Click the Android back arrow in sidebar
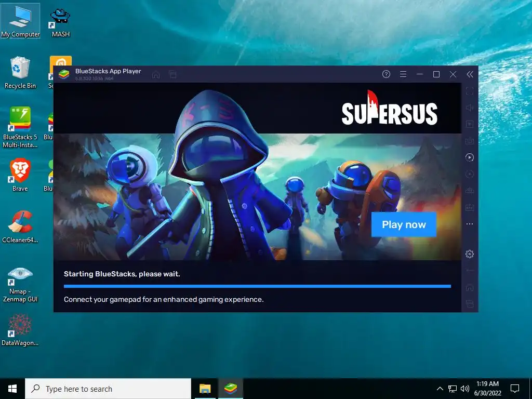The width and height of the screenshot is (532, 399). click(470, 271)
